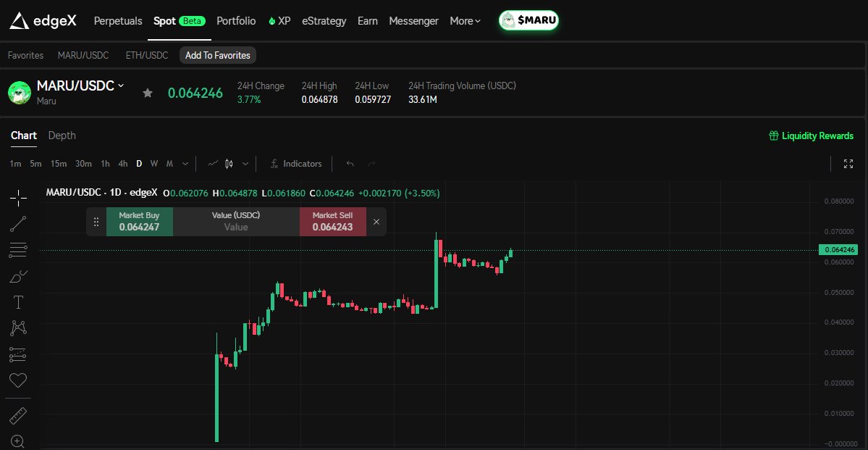Expand chart style dropdown arrow
868x450 pixels.
(245, 164)
